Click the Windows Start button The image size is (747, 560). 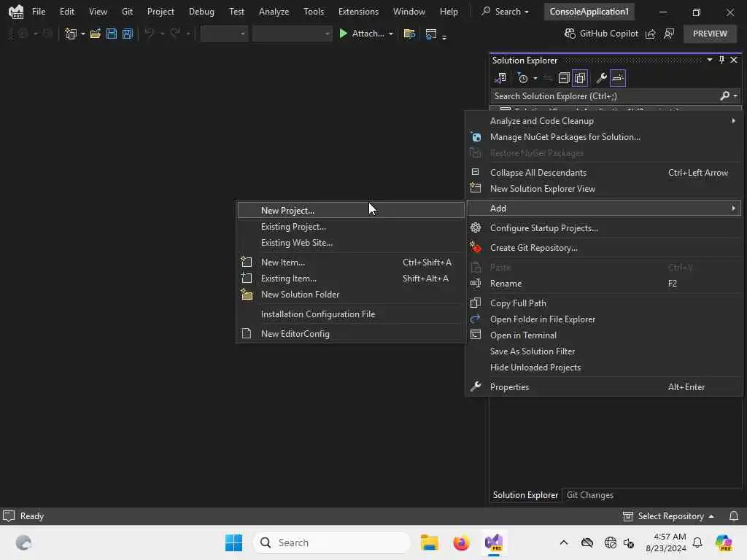click(x=233, y=542)
